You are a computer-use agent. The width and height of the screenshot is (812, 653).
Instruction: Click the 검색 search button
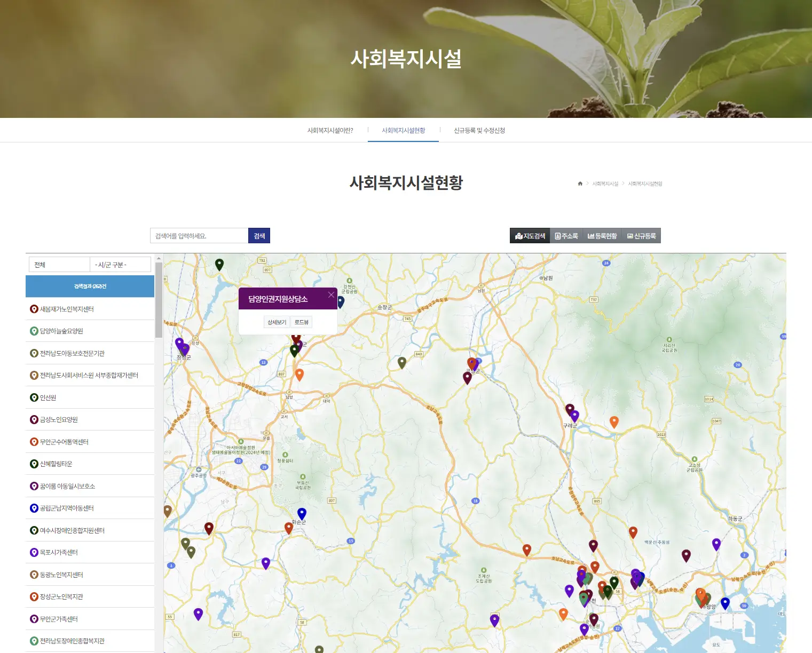[258, 235]
